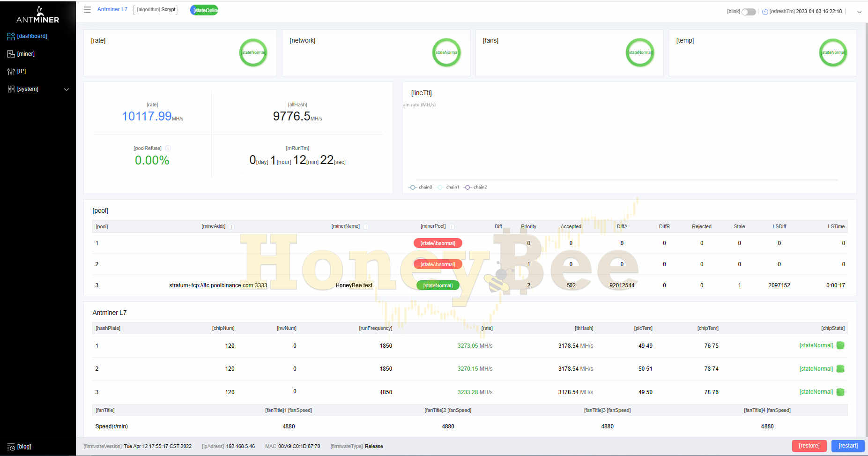This screenshot has height=456, width=868.
Task: Click the refresh time clock icon
Action: point(765,12)
